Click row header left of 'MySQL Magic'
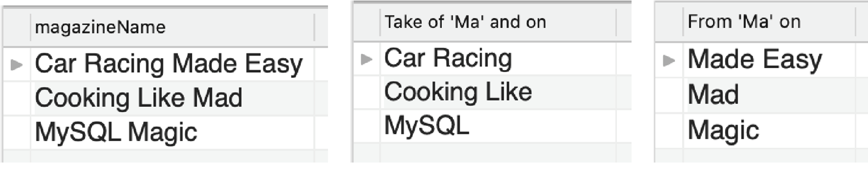This screenshot has height=179, width=868. [x=16, y=132]
